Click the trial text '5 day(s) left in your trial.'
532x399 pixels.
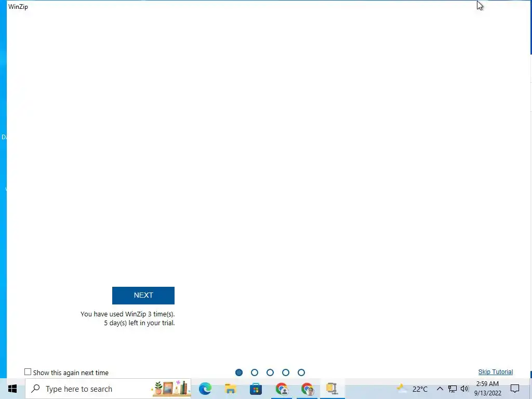point(139,323)
